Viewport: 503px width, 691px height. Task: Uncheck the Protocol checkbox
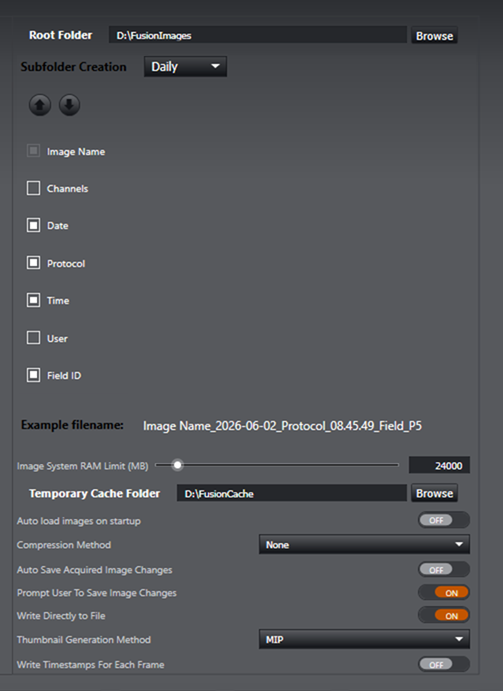(34, 263)
